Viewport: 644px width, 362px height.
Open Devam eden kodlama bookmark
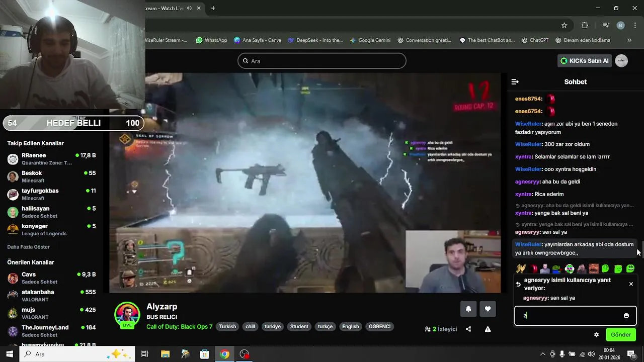(583, 40)
